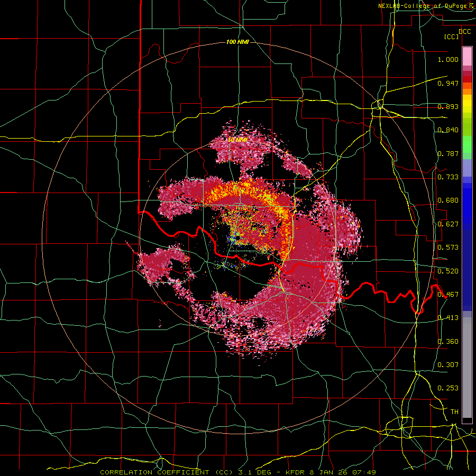Select the 0.413 scale value

[x=448, y=318]
